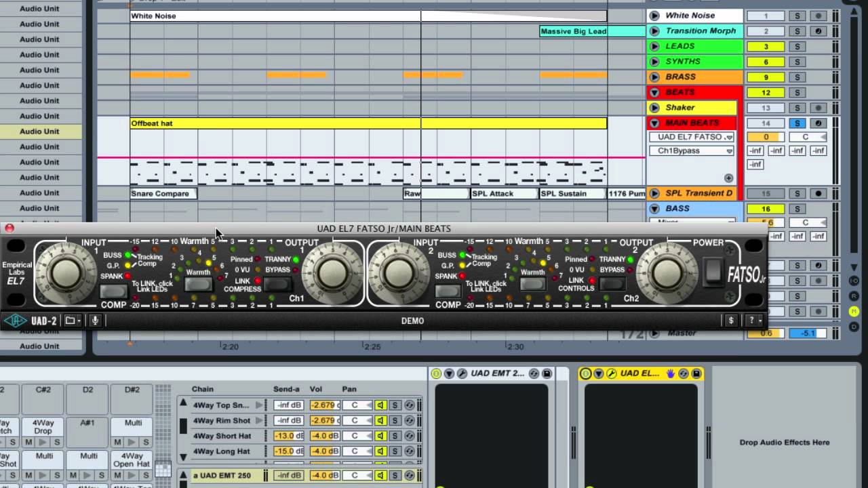The width and height of the screenshot is (868, 488).
Task: Collapse the BEATS group track
Action: tap(654, 92)
